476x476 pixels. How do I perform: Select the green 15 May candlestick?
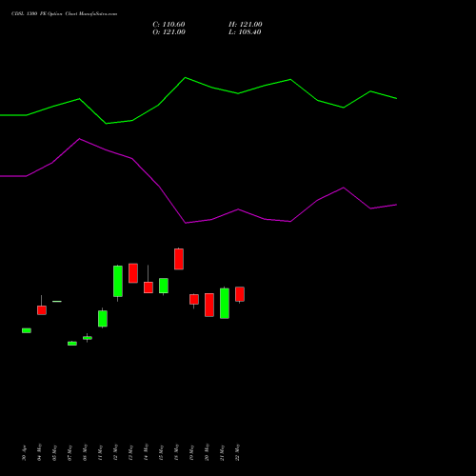tap(164, 286)
